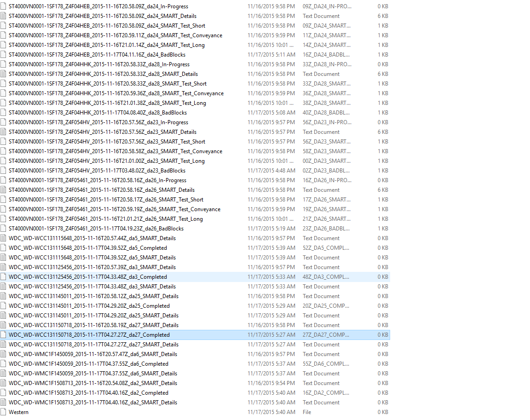
Task: Click the file icon of highlighted da3_Completed
Action: [3, 277]
